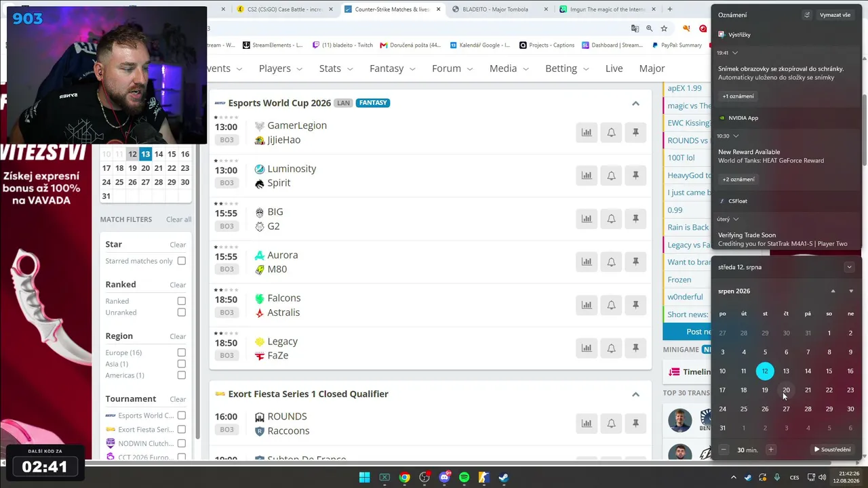Open stats for ROUNDS vs Raccoons match
Viewport: 868px width, 488px height.
587,424
